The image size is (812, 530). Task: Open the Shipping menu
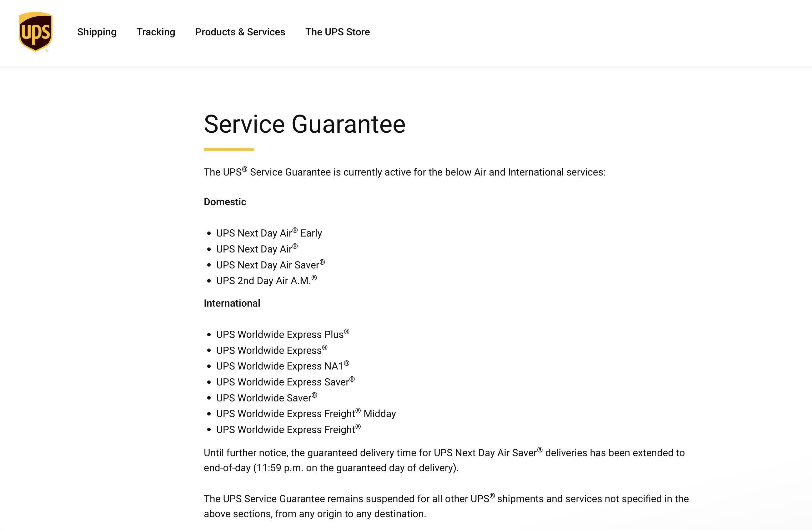[97, 32]
